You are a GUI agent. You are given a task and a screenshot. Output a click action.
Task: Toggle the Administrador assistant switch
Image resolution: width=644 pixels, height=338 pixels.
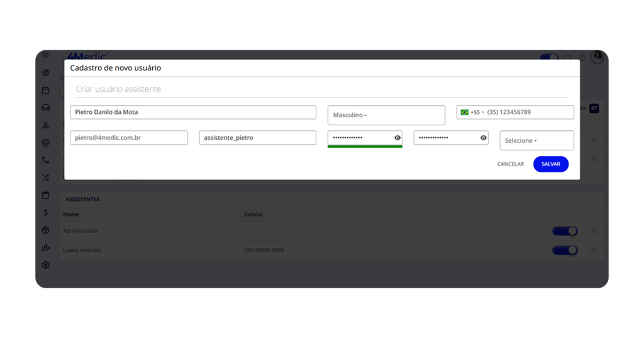point(564,231)
